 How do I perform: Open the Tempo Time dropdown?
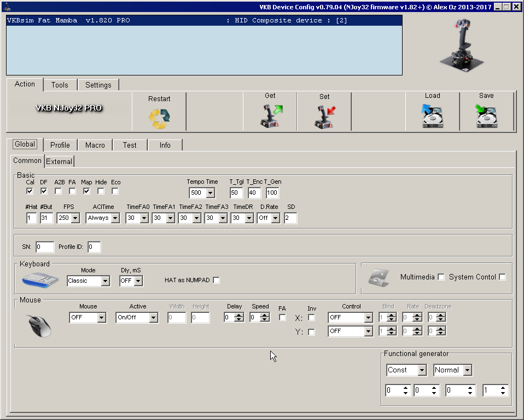point(210,193)
